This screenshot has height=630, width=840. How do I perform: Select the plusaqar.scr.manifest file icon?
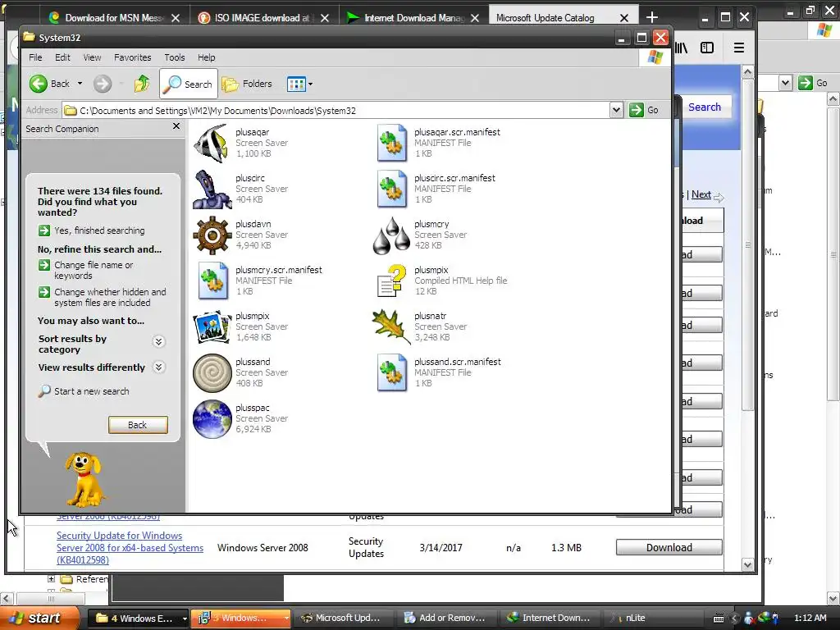click(391, 143)
